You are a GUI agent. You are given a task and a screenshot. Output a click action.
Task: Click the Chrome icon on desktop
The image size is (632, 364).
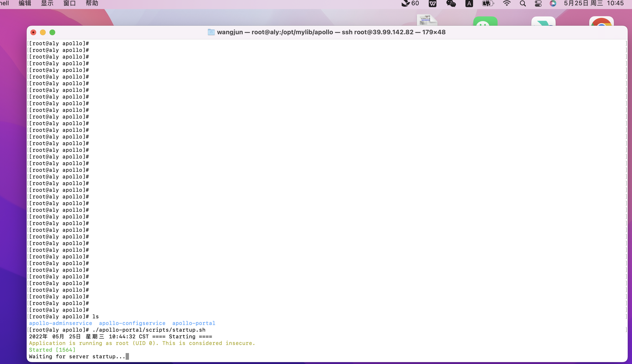(x=601, y=21)
